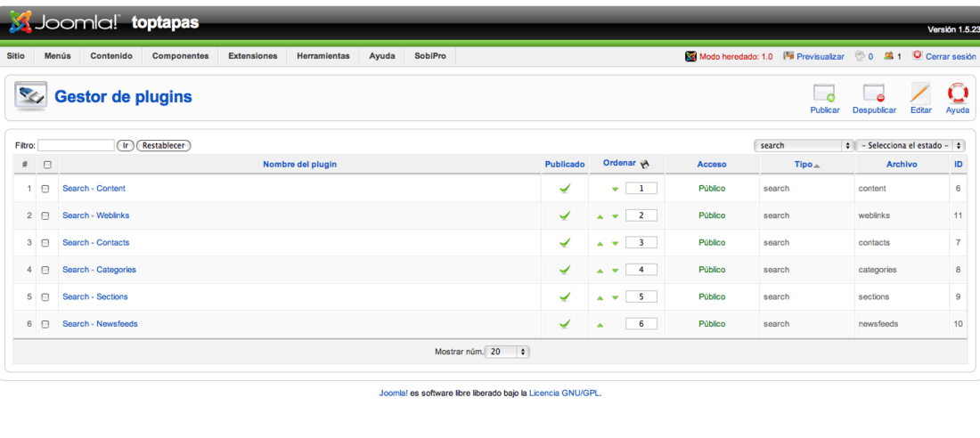
Task: Click the save order icon beside Ordenar
Action: [645, 165]
